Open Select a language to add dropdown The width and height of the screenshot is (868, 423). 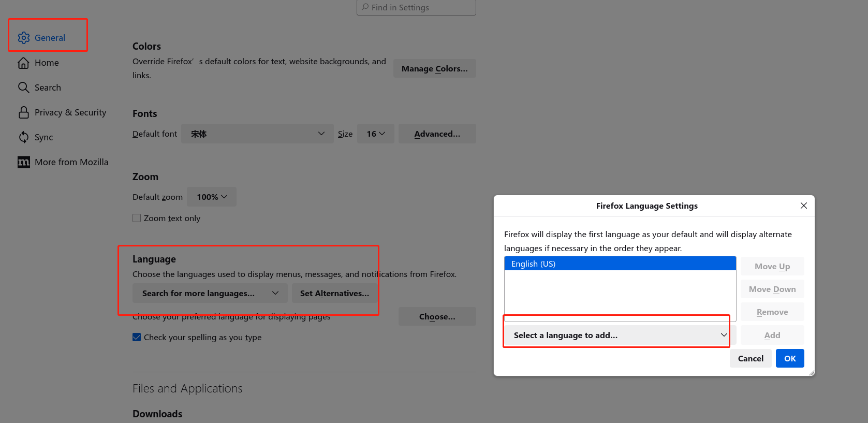620,335
